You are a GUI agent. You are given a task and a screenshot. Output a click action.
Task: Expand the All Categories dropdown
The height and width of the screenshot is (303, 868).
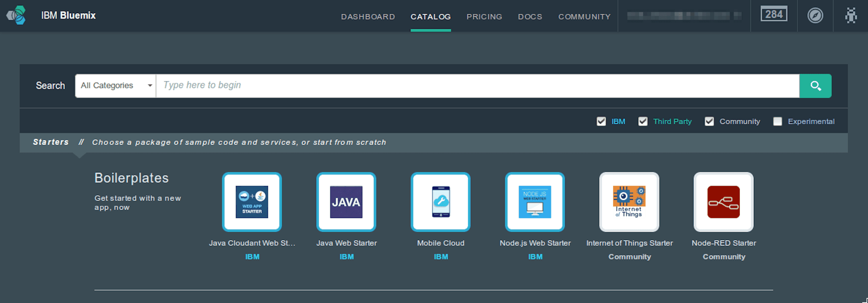pyautogui.click(x=115, y=86)
